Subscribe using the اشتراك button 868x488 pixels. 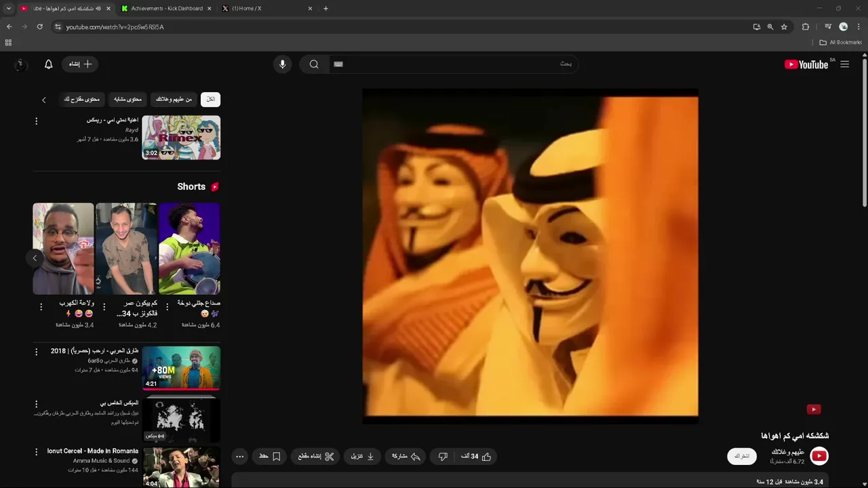pos(742,456)
